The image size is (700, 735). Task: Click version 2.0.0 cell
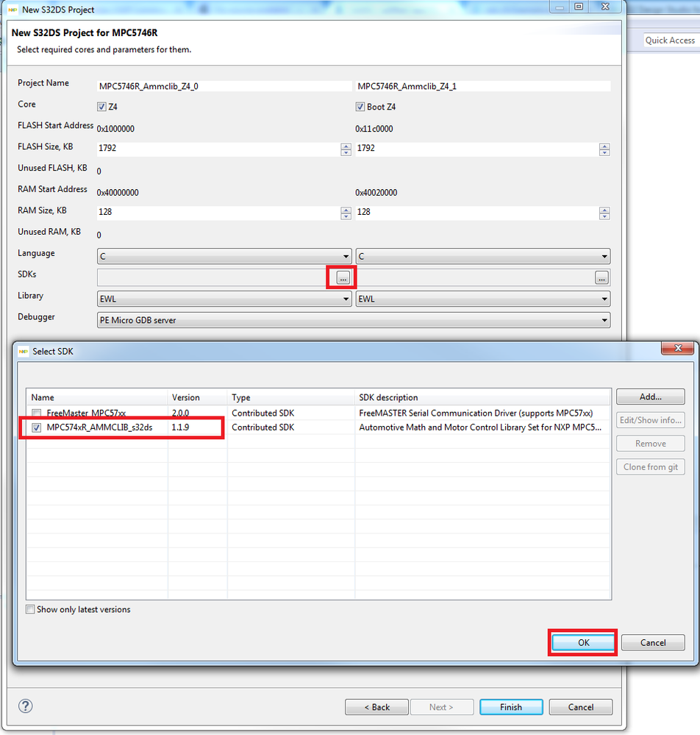tap(180, 413)
